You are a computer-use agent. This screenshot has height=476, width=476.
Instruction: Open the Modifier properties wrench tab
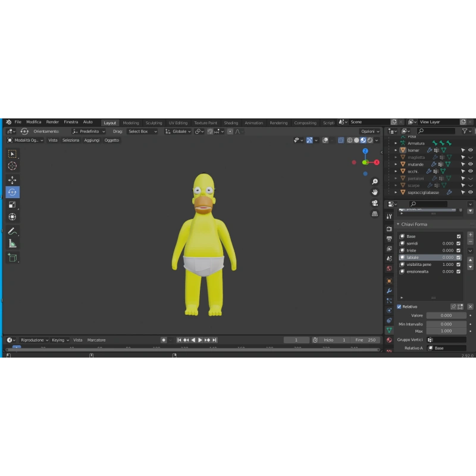click(389, 291)
